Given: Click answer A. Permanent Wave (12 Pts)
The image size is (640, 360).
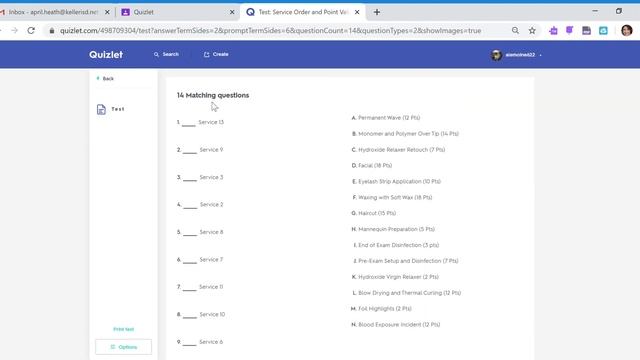Looking at the screenshot, I should pos(386,118).
